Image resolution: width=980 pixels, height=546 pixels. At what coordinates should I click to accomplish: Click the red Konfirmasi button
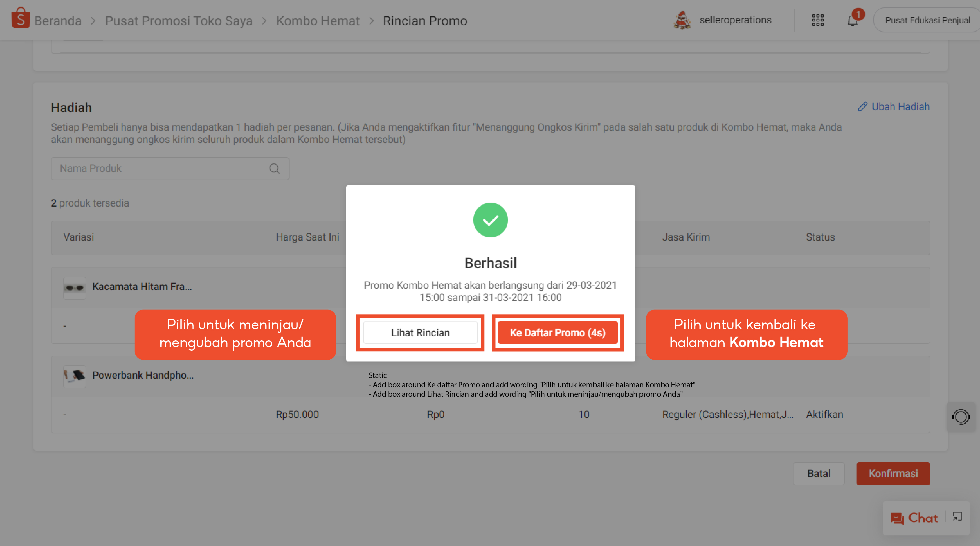click(x=893, y=474)
